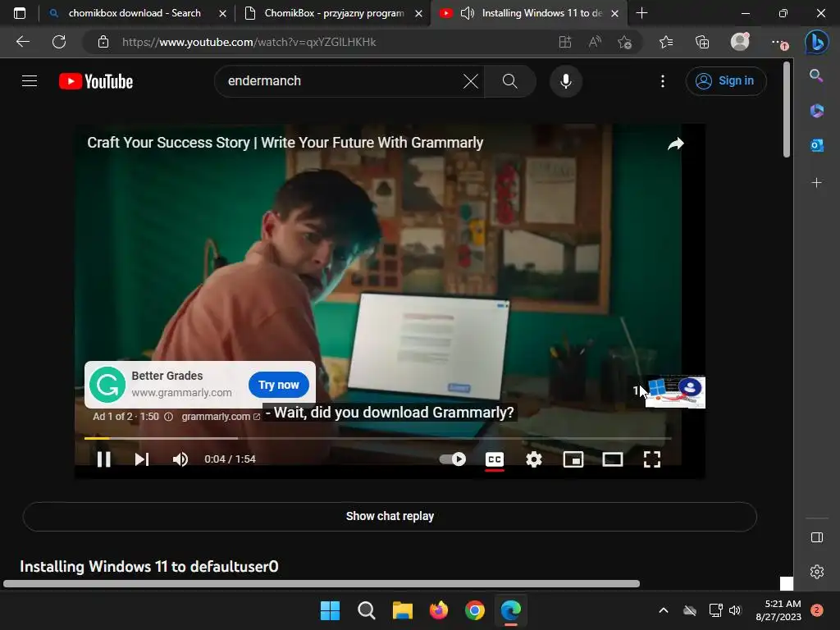
Task: Share the ad video using the arrow
Action: 676,144
